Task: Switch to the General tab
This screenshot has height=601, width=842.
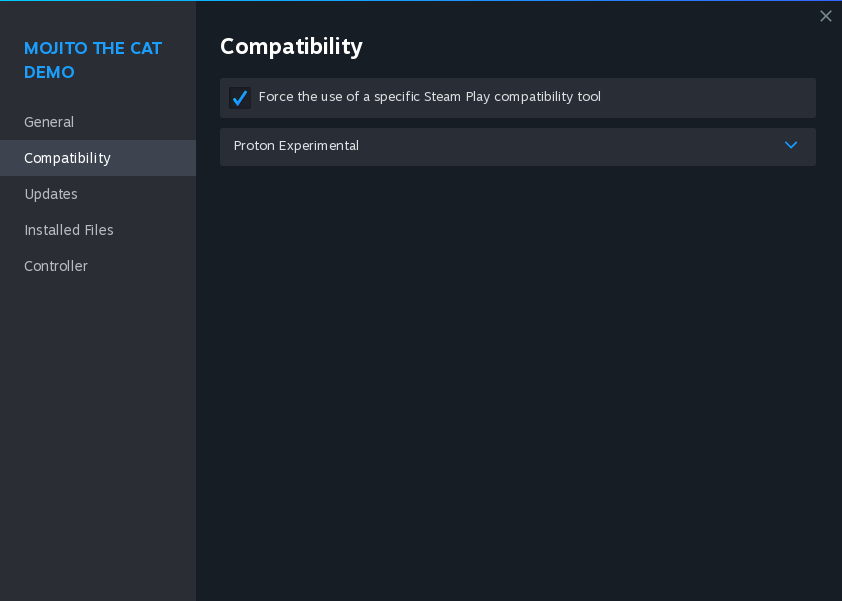Action: coord(49,122)
